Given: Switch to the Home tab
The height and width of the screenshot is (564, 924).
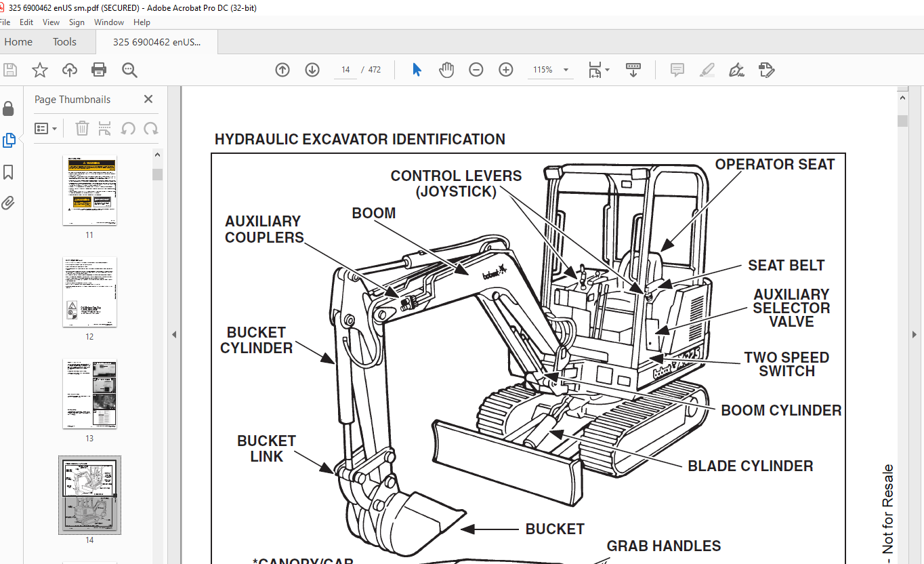Looking at the screenshot, I should pos(18,42).
